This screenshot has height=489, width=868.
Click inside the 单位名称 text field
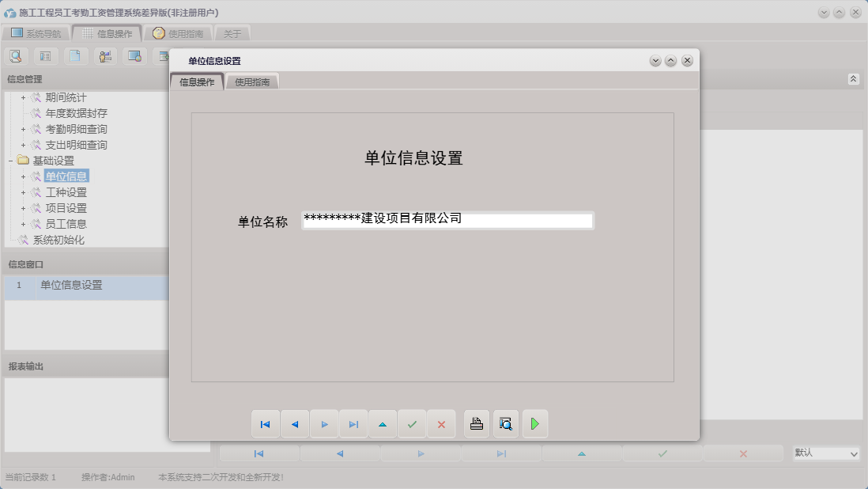pos(447,221)
